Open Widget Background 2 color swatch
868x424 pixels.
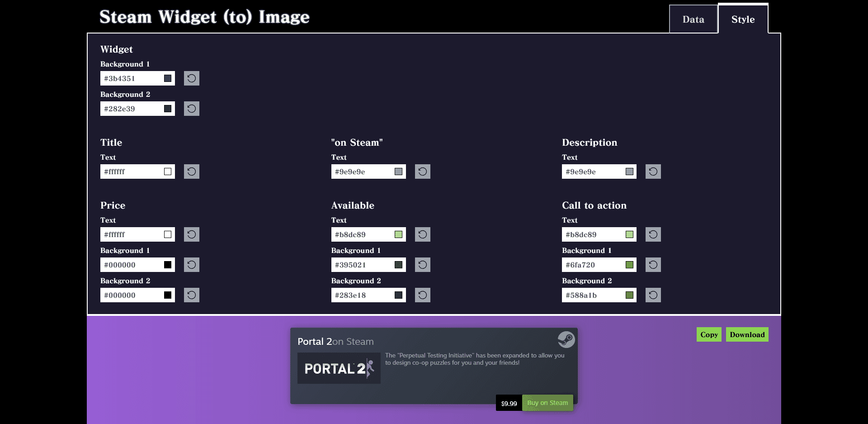click(x=168, y=109)
